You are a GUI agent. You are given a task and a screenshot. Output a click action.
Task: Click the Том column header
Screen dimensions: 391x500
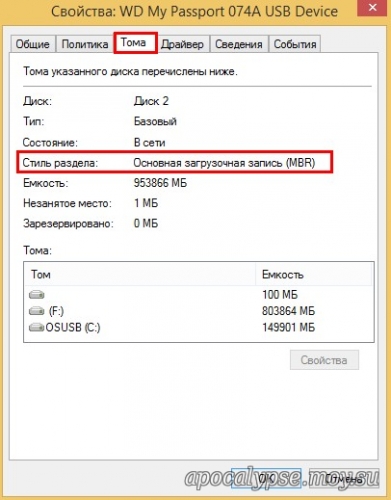(140, 274)
